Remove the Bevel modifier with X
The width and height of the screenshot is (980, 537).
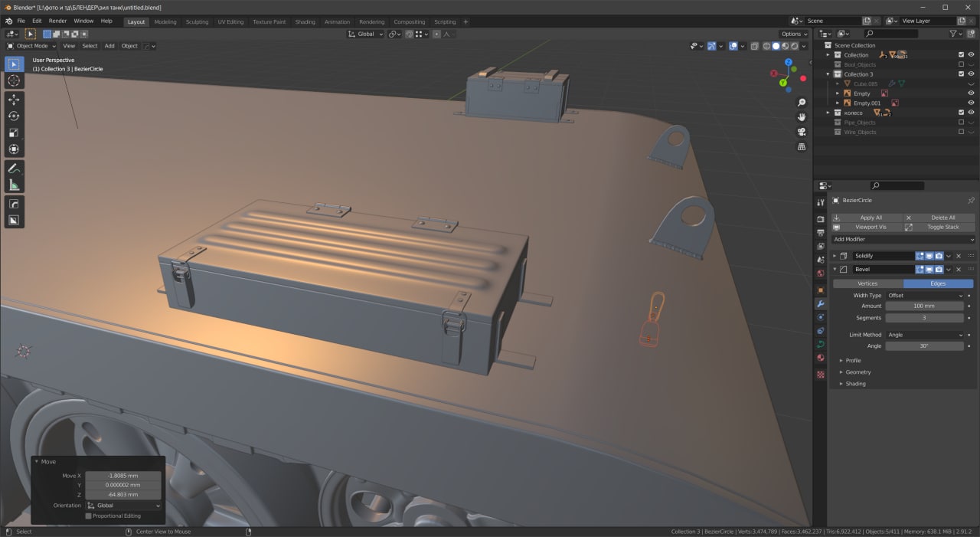coord(959,270)
